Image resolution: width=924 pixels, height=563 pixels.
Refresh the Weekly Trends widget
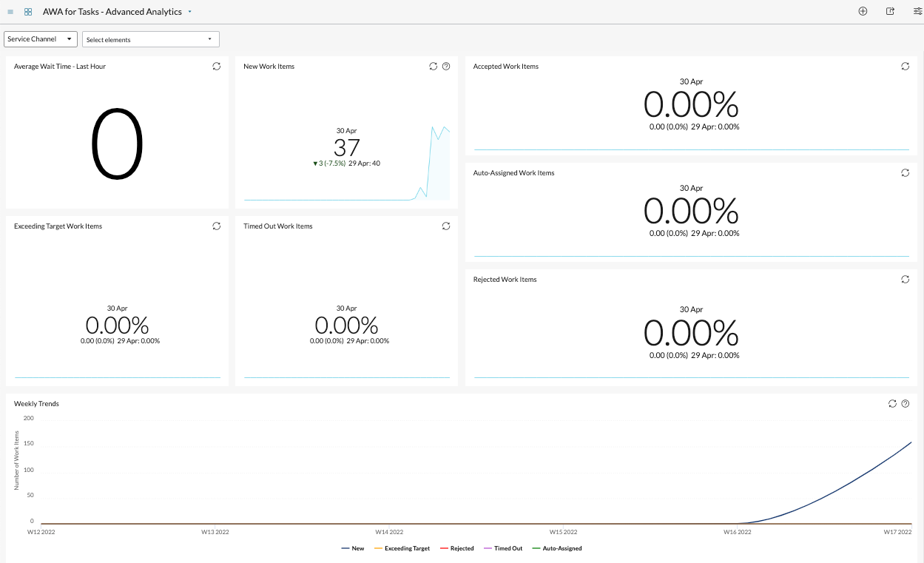892,403
